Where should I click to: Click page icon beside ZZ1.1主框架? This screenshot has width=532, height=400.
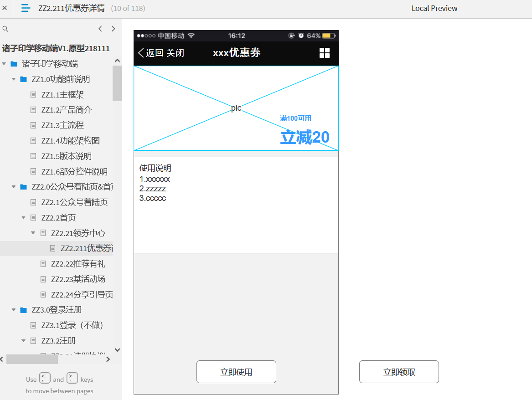coord(33,95)
